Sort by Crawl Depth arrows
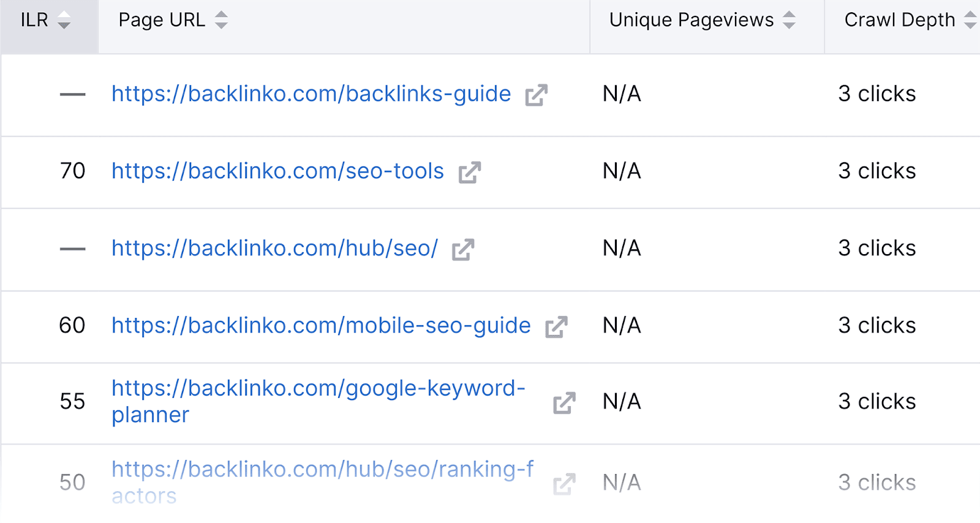The height and width of the screenshot is (523, 980). click(x=970, y=20)
